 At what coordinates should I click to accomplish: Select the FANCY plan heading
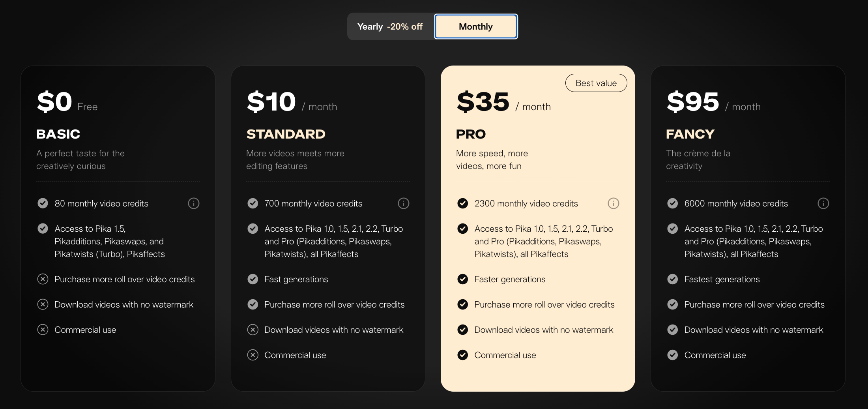pos(690,134)
